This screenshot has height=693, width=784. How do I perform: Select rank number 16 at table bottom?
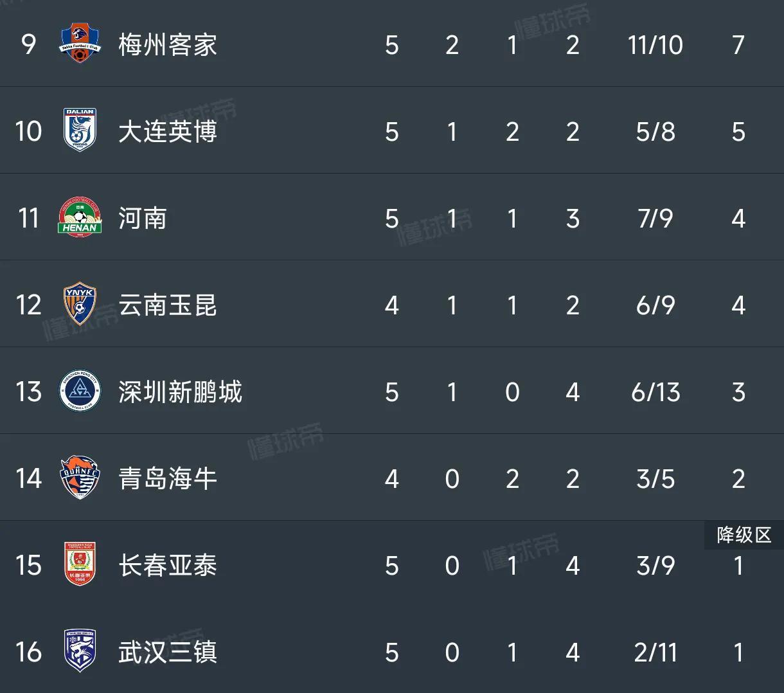click(x=28, y=652)
